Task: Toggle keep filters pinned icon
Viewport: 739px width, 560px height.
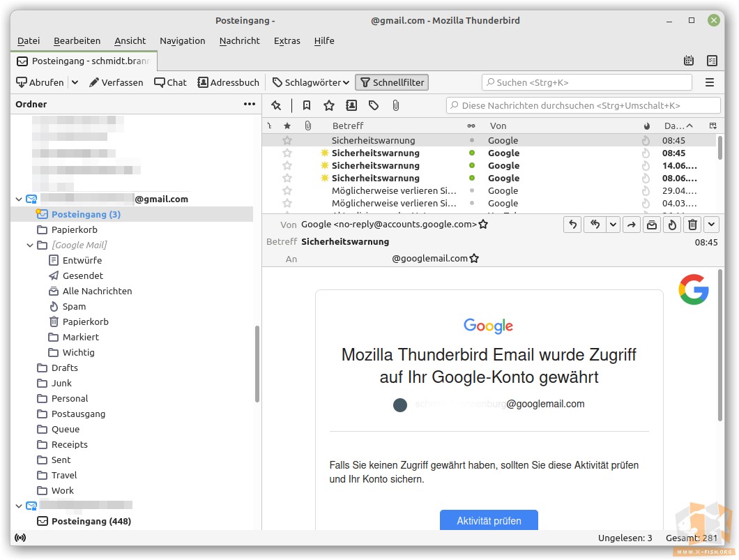Action: coord(276,105)
